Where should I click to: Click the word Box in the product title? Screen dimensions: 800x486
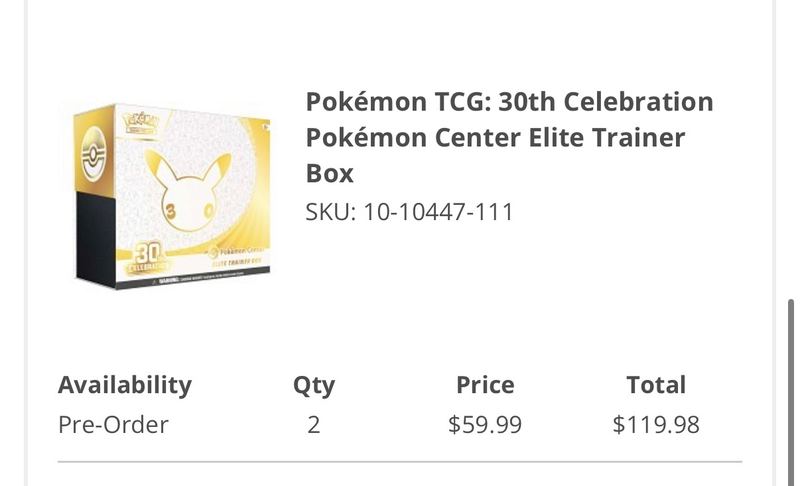pyautogui.click(x=330, y=173)
